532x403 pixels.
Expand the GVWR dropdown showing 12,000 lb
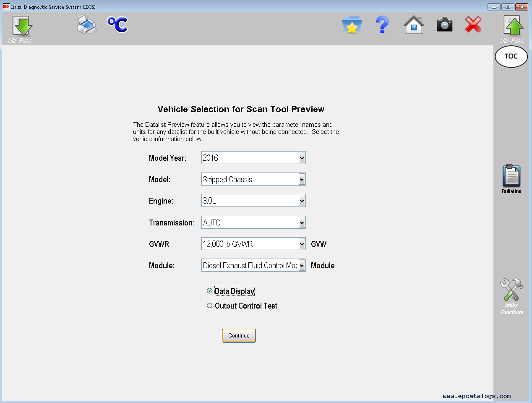tap(302, 244)
